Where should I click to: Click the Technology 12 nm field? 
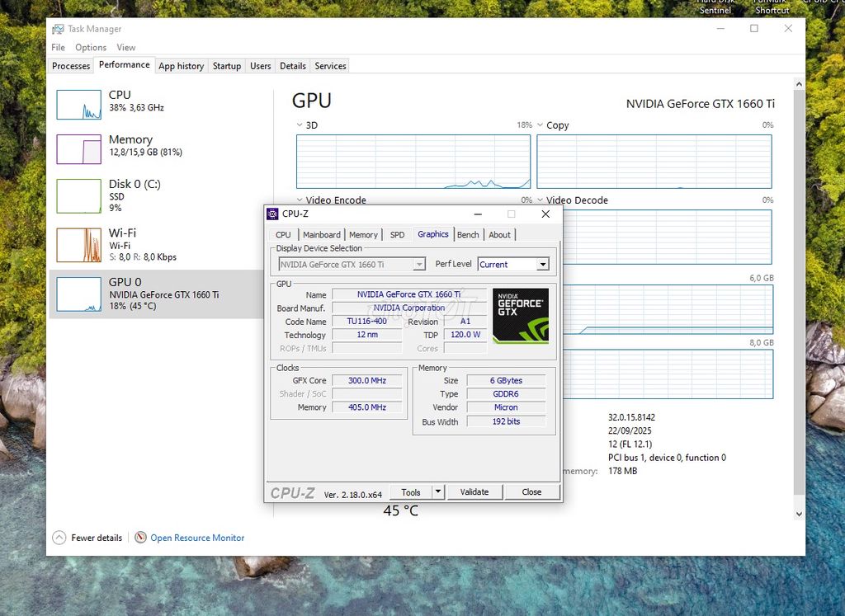pyautogui.click(x=367, y=334)
